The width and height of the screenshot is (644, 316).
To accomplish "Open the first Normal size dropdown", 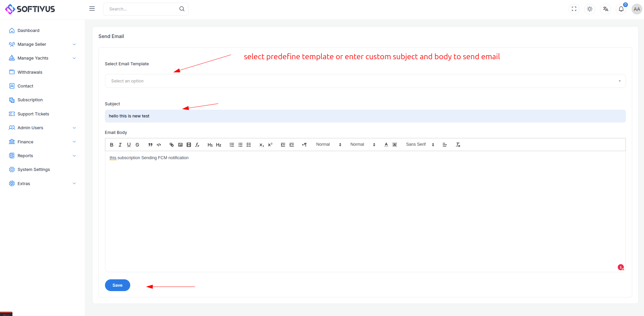I will point(329,145).
